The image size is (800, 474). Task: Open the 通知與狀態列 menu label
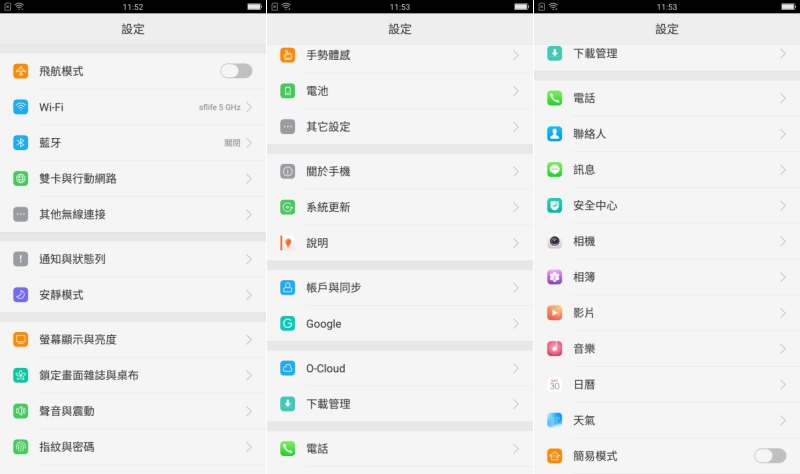(x=72, y=259)
